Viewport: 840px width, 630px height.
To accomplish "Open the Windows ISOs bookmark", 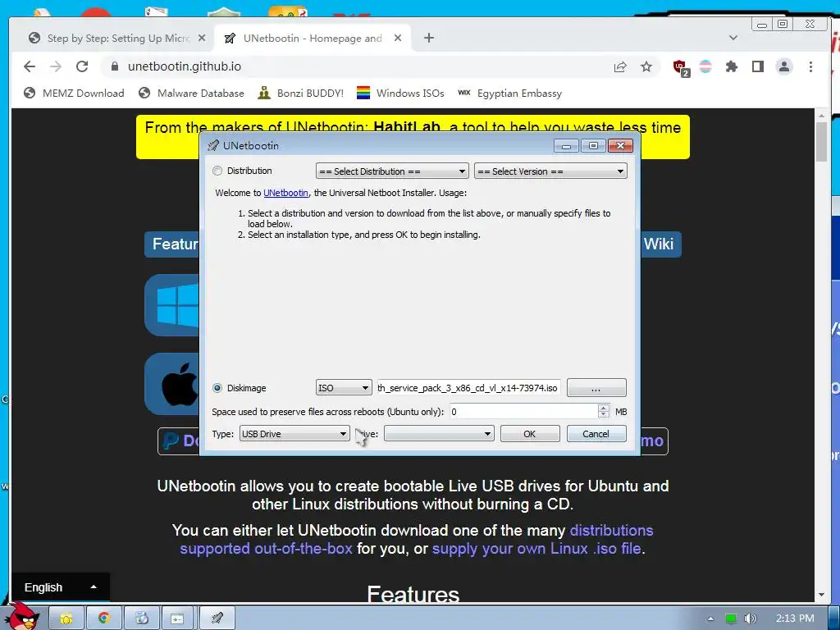I will click(x=400, y=94).
